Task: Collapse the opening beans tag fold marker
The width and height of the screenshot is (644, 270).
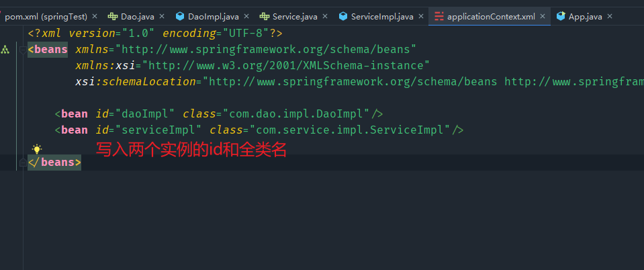Action: [24, 49]
